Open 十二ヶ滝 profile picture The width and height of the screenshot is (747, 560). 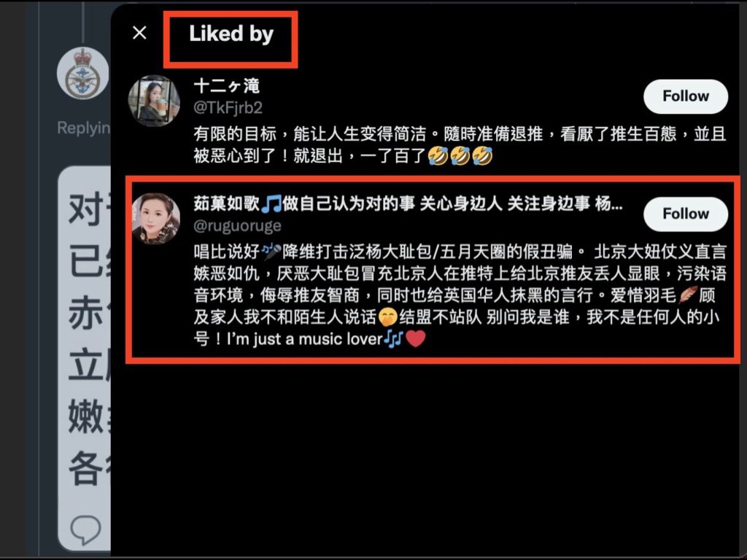click(x=154, y=101)
